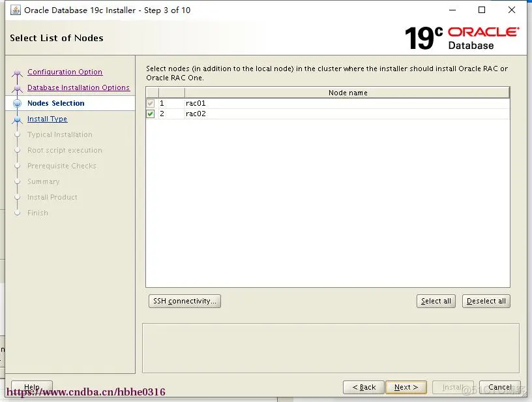Jump to the Install Type step
The width and height of the screenshot is (532, 402).
pyautogui.click(x=47, y=119)
